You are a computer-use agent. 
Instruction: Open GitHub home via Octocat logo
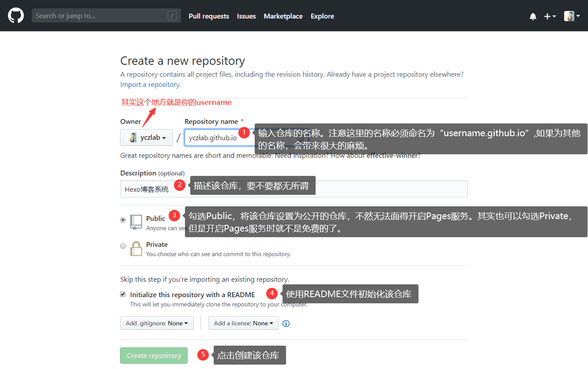[16, 15]
